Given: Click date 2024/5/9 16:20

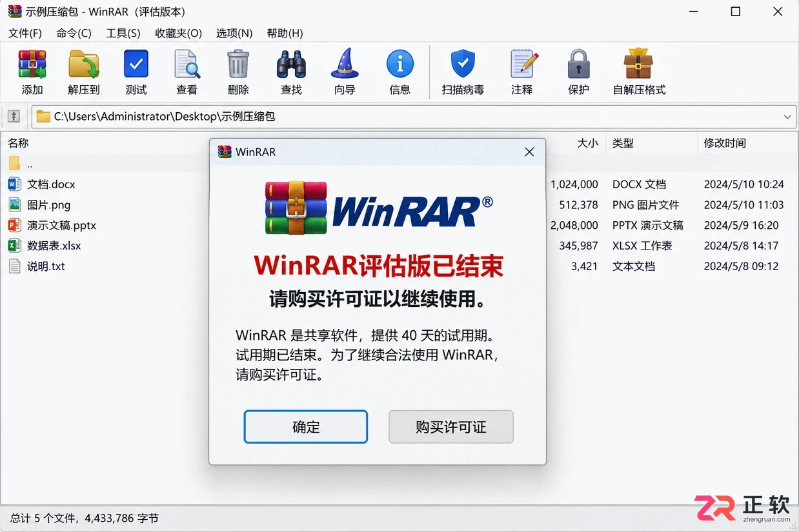Looking at the screenshot, I should (741, 226).
